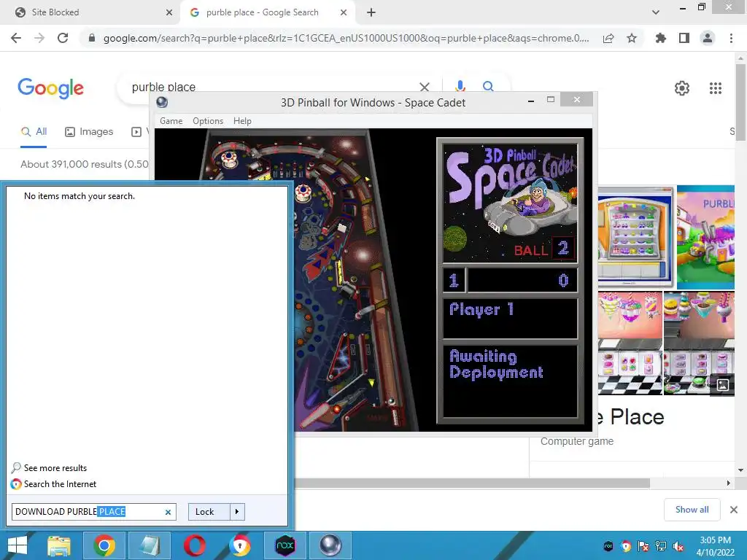This screenshot has height=560, width=747.
Task: Switch to 3D Pinball taskbar icon
Action: pyautogui.click(x=330, y=545)
